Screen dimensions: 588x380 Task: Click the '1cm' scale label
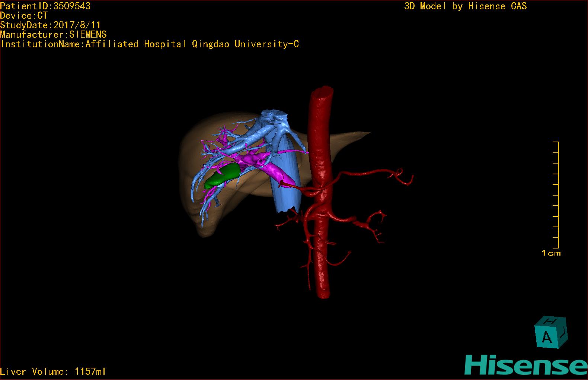(551, 253)
